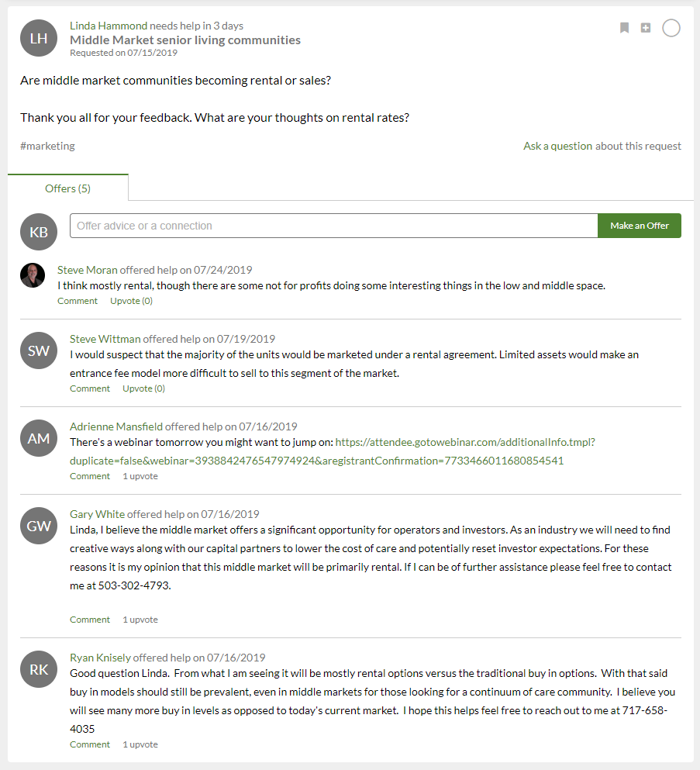Upvote Steve Moran's offer

(x=131, y=301)
